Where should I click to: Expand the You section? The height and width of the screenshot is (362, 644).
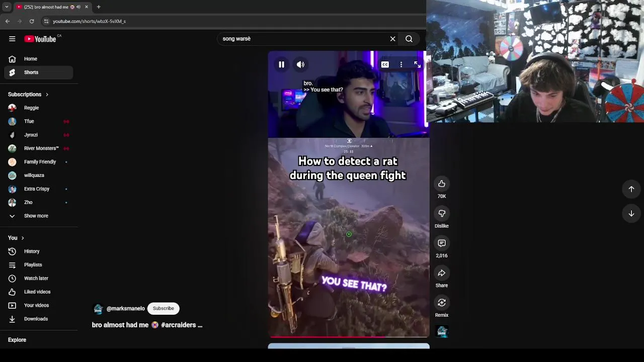pyautogui.click(x=16, y=238)
